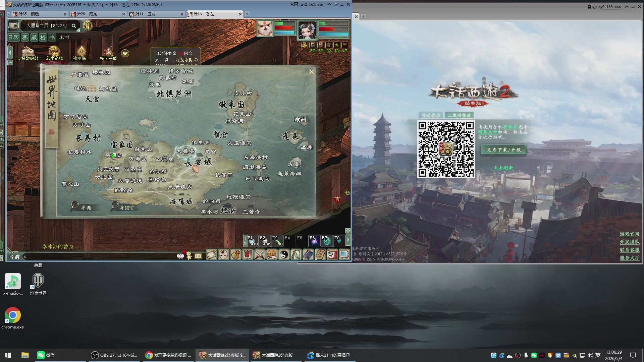This screenshot has width=644, height=362.
Task: Toggle the 当前 chat channel selector
Action: coord(14,257)
